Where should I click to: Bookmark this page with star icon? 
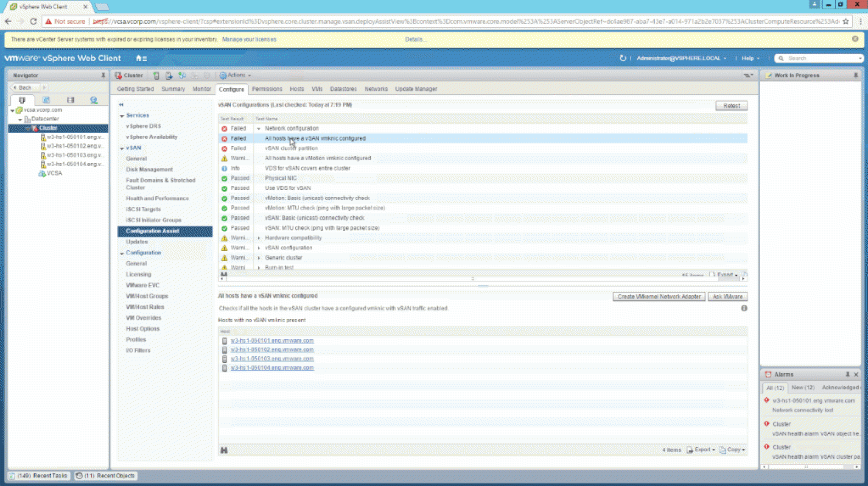click(846, 21)
